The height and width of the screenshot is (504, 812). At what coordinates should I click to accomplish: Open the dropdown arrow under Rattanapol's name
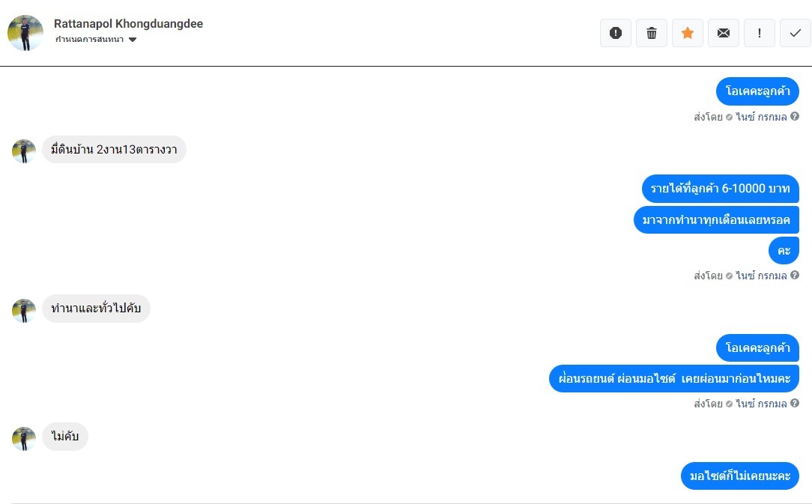(x=133, y=40)
